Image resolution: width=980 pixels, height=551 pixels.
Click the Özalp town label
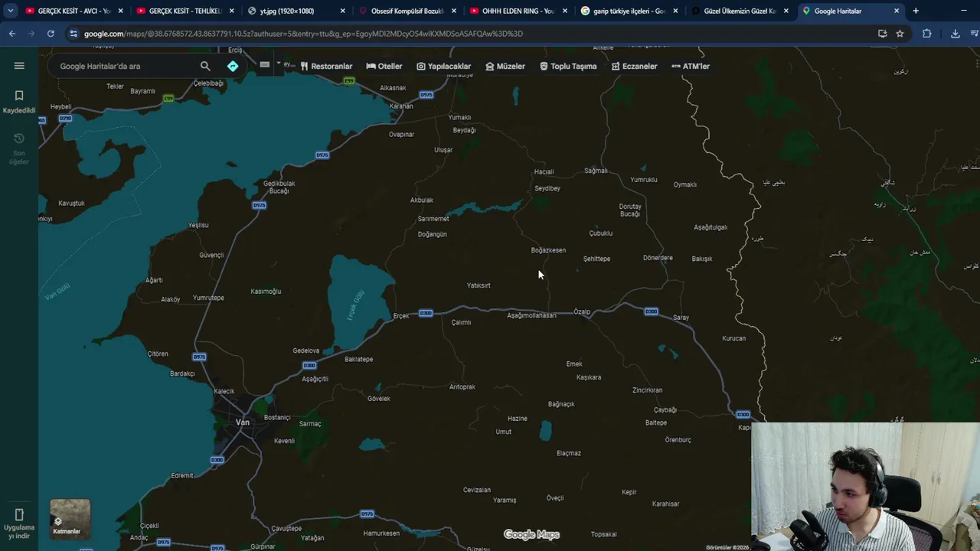tap(582, 311)
